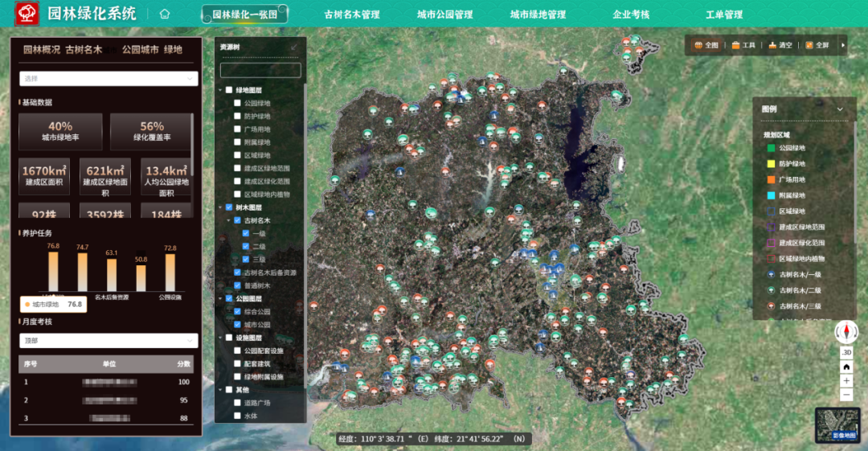Open the 工具 toolbox icon
This screenshot has height=451, width=868.
[735, 46]
